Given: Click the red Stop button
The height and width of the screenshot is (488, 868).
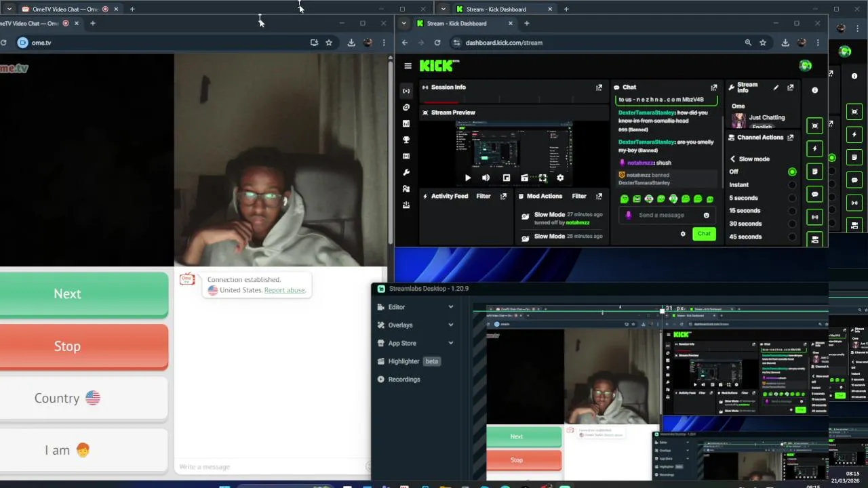Looking at the screenshot, I should click(x=67, y=346).
